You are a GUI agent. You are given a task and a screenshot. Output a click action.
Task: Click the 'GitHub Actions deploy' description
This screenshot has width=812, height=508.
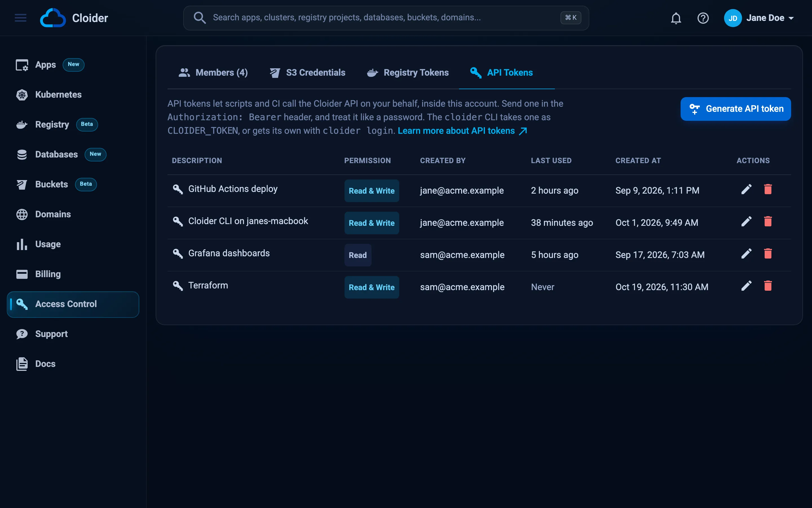tap(233, 189)
